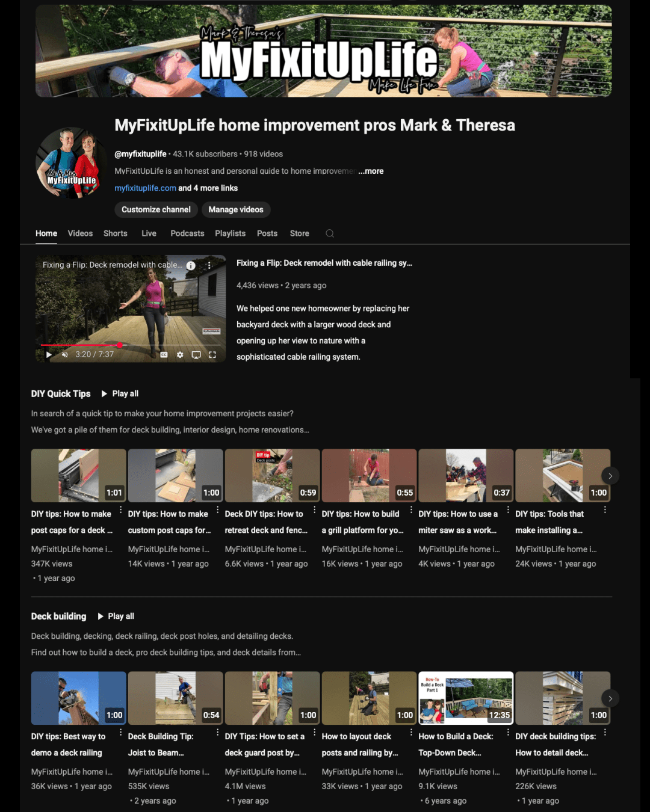Click the search icon in the channel navigation
This screenshot has height=812, width=650.
click(x=329, y=233)
